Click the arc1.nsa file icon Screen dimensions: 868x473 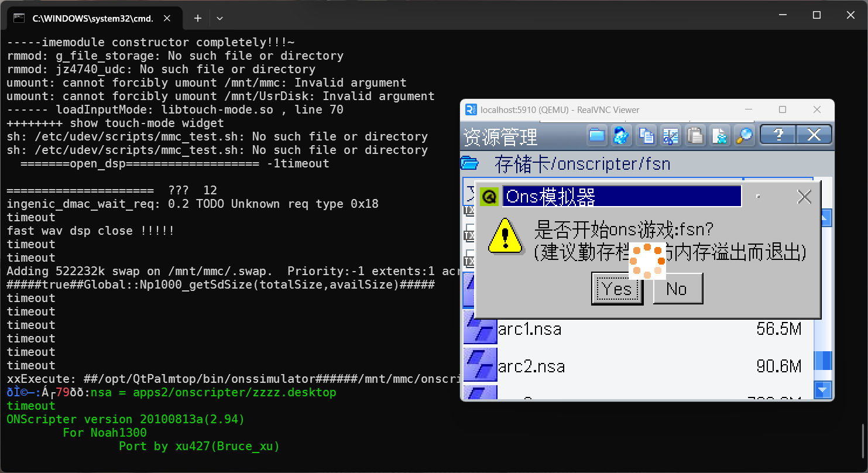[480, 328]
